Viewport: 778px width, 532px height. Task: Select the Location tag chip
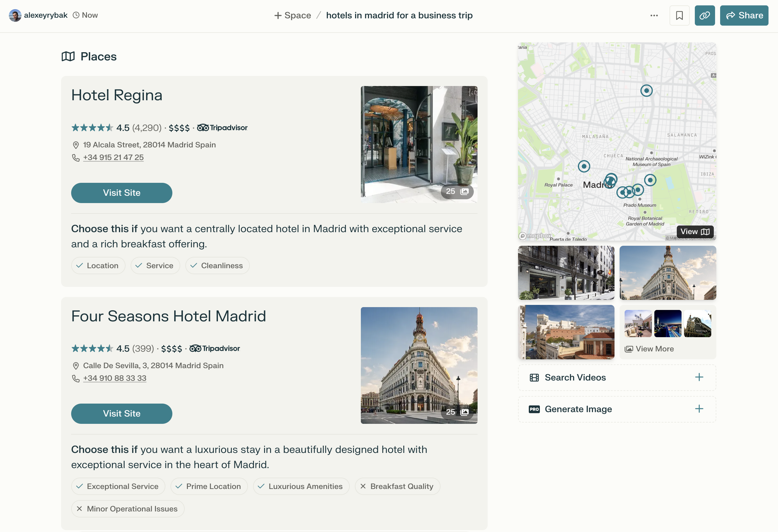(98, 265)
